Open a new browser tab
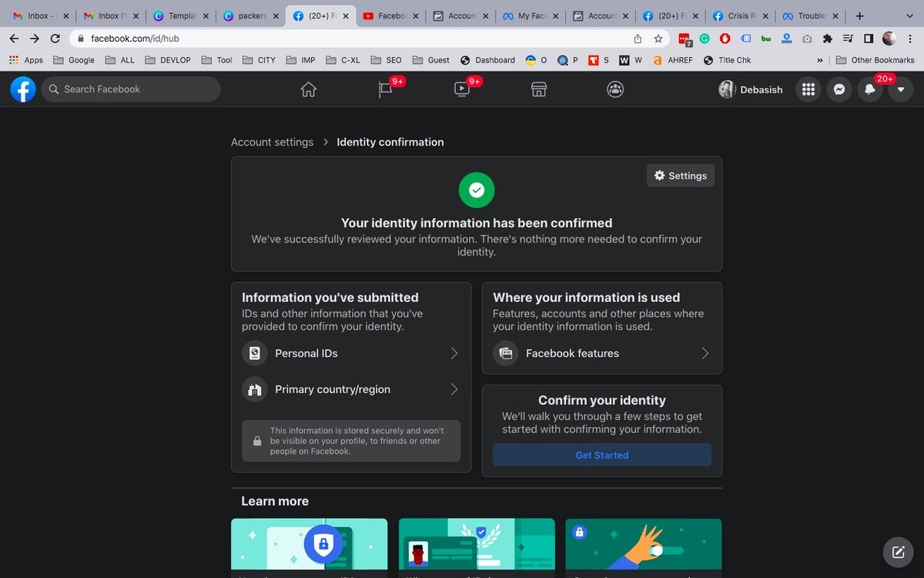 [x=860, y=15]
